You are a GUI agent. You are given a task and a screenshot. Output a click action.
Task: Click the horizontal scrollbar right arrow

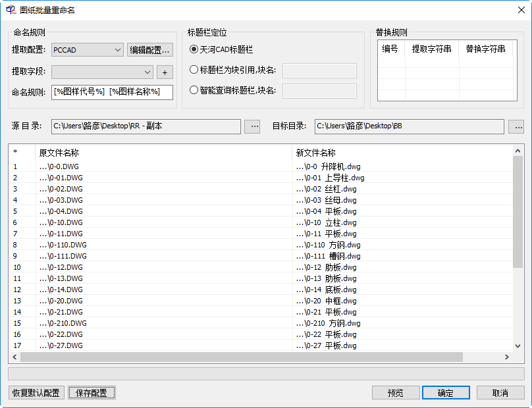click(507, 357)
